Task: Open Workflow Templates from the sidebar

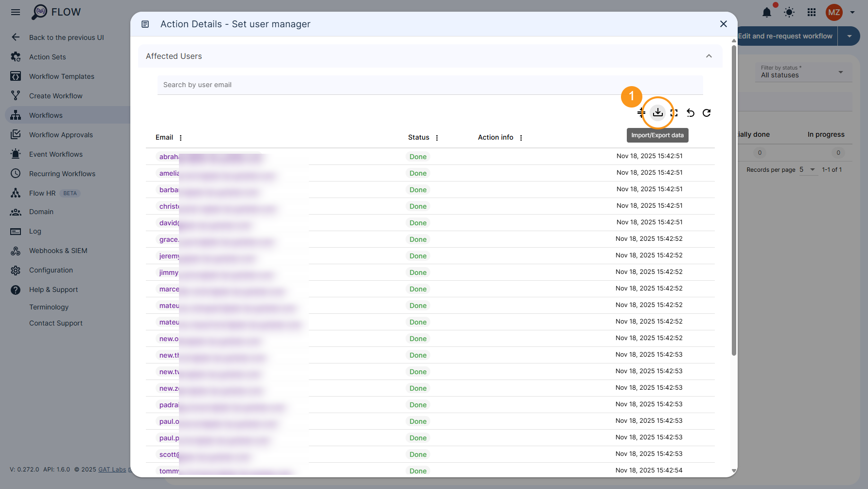Action: pos(61,76)
